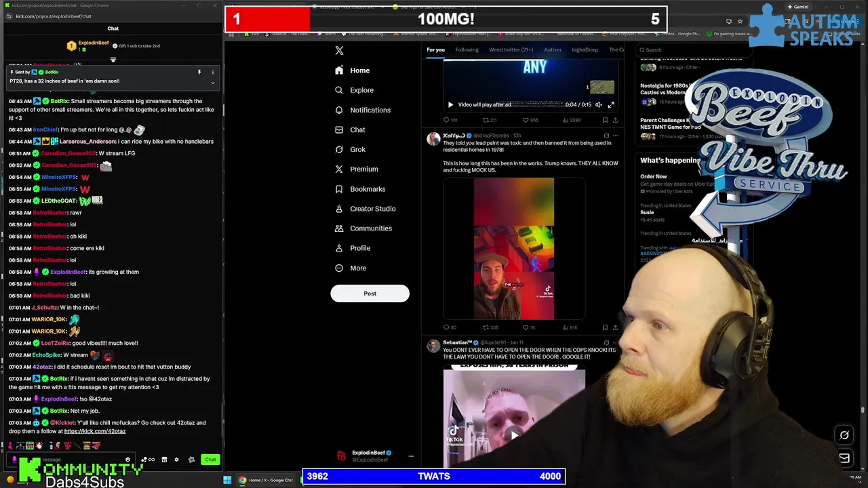Share Kelly's lead paint post

[615, 327]
